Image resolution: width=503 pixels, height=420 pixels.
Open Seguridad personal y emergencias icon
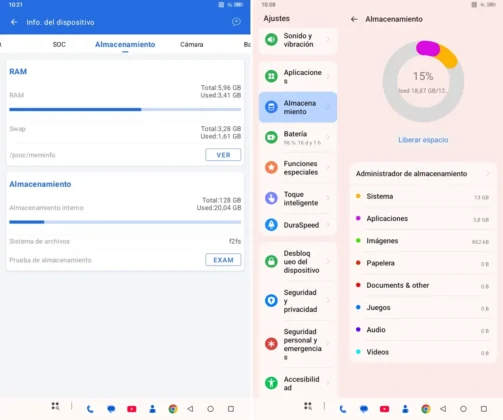[x=271, y=344]
